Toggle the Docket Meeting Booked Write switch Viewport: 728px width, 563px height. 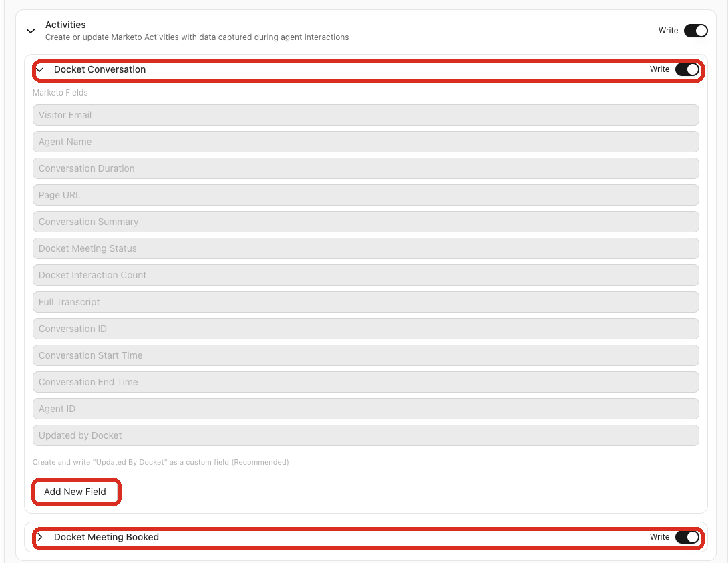click(x=687, y=537)
